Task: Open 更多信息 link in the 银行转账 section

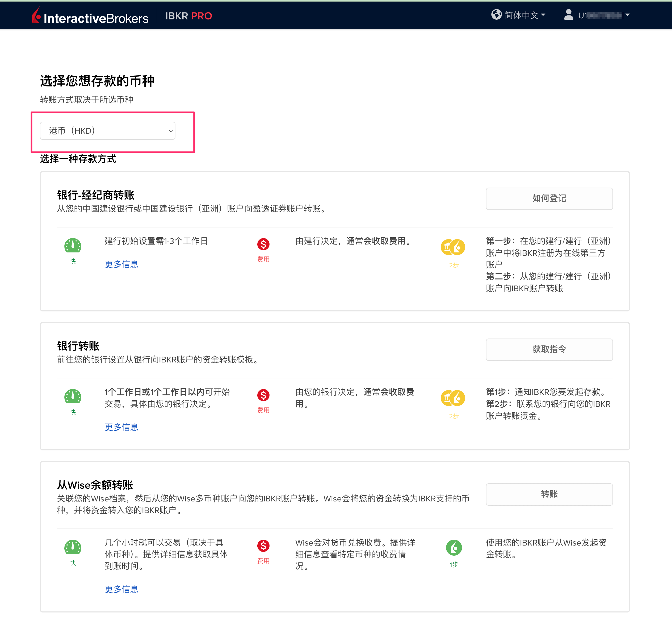Action: point(121,427)
